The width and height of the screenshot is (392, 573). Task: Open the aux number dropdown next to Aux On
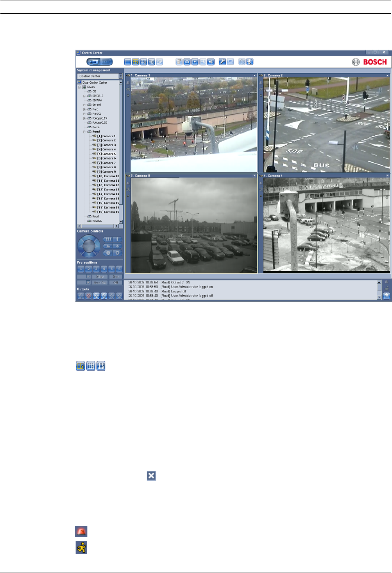pos(88,282)
